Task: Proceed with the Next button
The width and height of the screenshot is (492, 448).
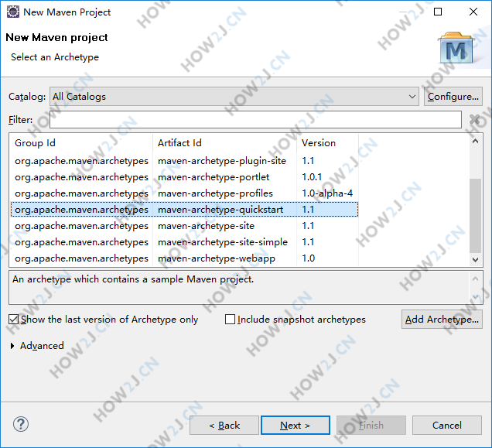Action: (x=296, y=426)
